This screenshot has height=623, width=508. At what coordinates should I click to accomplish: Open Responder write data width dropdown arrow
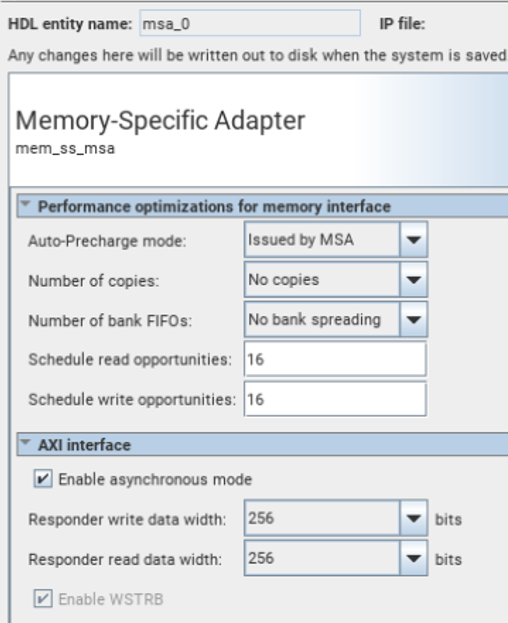pyautogui.click(x=413, y=518)
